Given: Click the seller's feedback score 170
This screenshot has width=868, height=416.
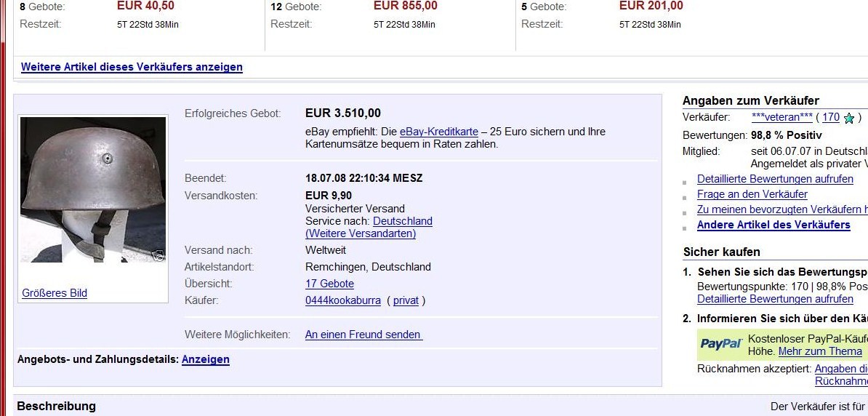Looking at the screenshot, I should tap(831, 117).
